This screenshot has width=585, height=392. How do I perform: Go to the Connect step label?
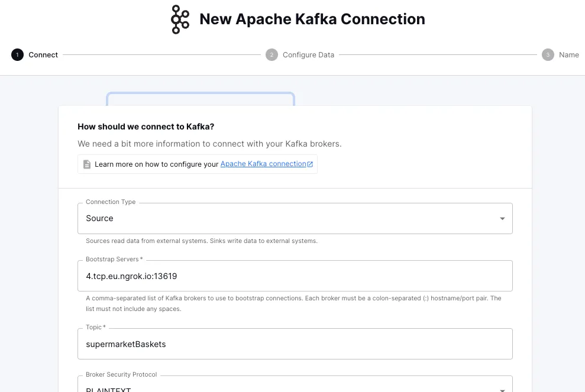coord(43,55)
